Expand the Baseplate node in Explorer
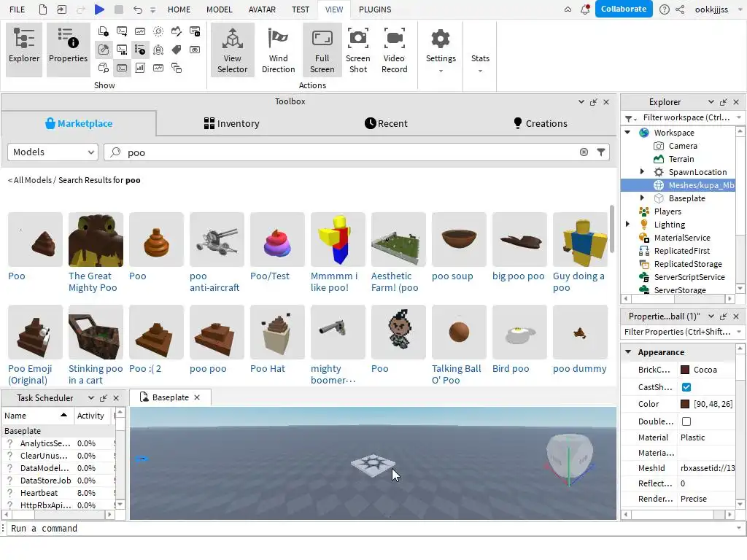747x560 pixels. pos(642,198)
